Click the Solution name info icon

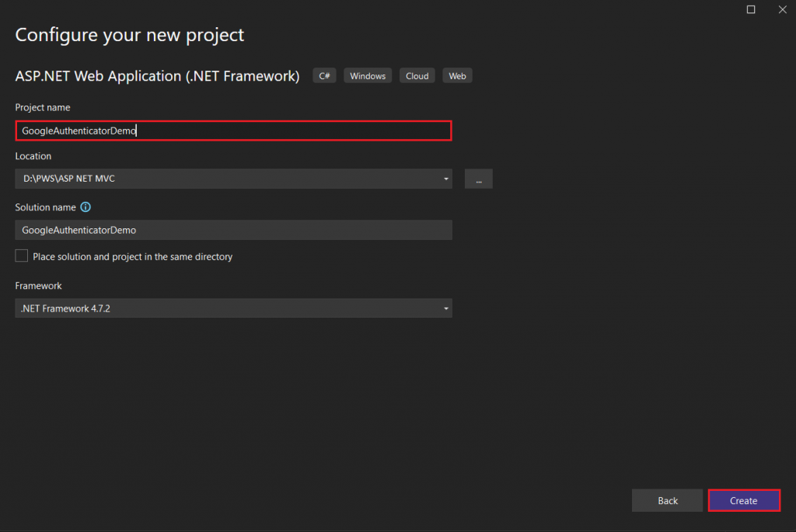86,207
